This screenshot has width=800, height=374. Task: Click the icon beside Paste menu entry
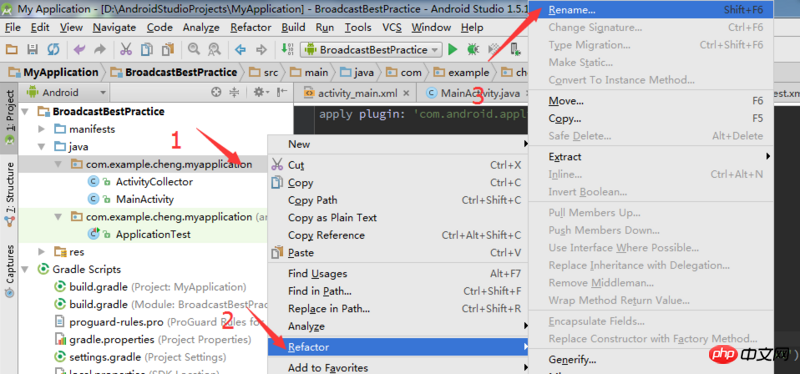tap(277, 253)
